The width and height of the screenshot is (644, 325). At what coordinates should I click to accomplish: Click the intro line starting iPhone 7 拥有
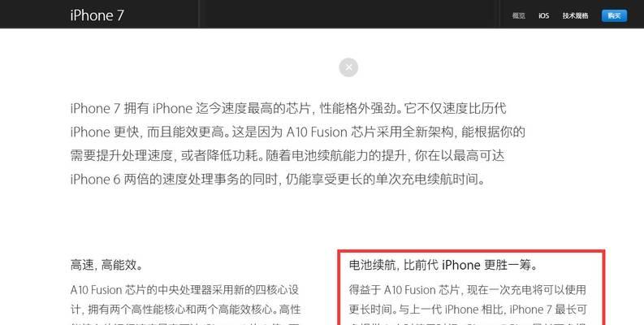[288, 109]
